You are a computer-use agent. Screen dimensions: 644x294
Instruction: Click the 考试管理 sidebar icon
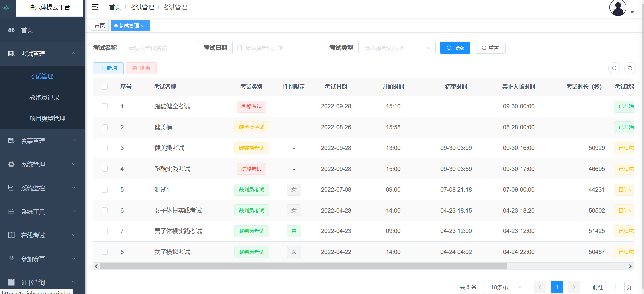coord(11,54)
